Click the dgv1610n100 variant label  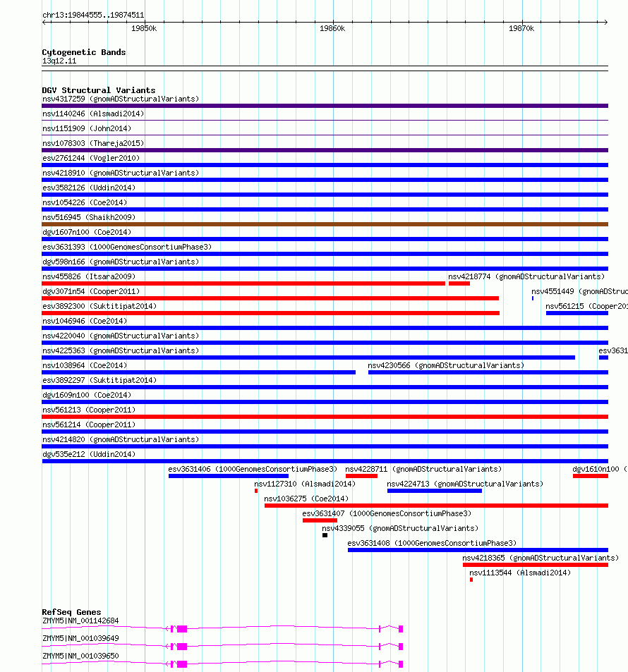coord(600,470)
